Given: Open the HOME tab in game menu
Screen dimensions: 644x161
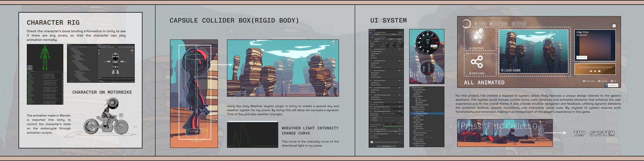Looking at the screenshot, I should (480, 24).
